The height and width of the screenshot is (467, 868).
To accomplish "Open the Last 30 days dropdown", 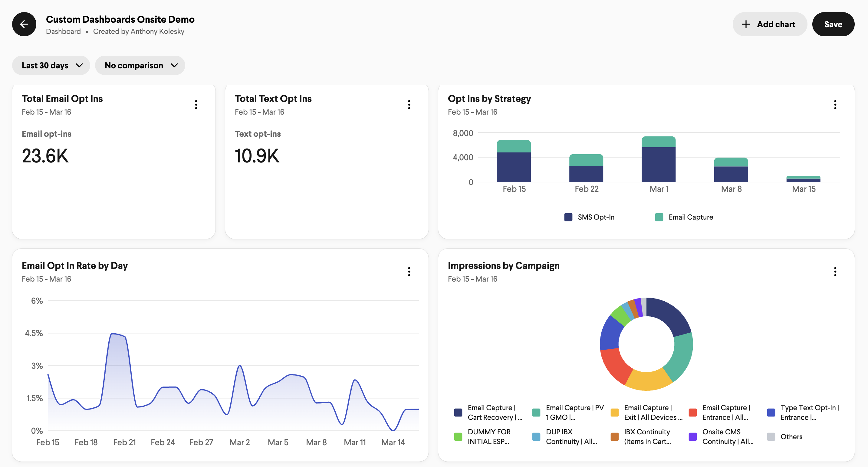I will tap(51, 65).
